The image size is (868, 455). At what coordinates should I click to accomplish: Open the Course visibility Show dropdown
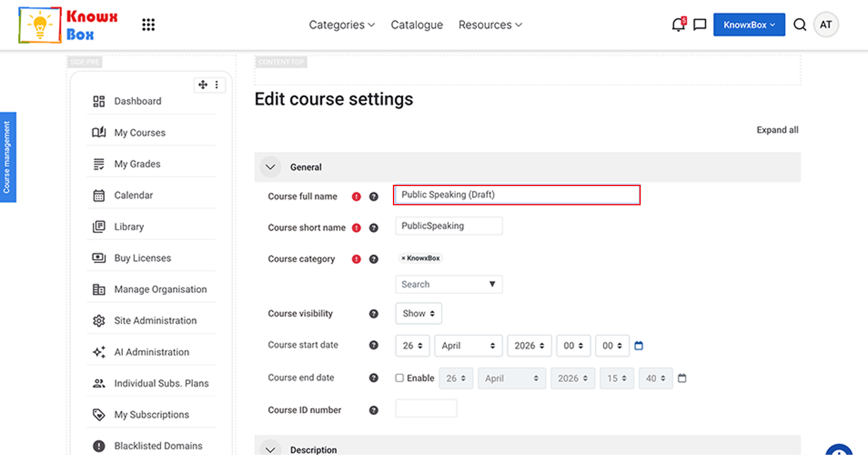419,313
